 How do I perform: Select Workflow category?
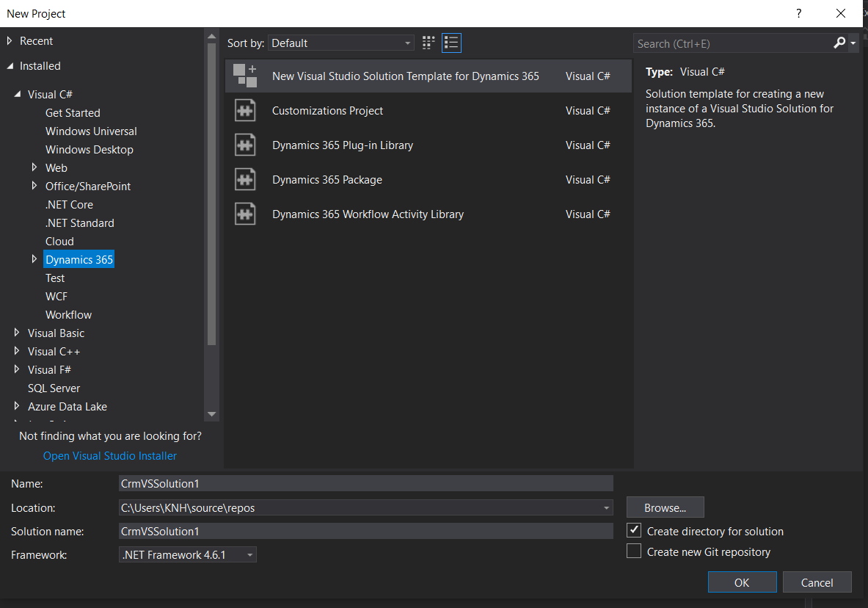[68, 314]
